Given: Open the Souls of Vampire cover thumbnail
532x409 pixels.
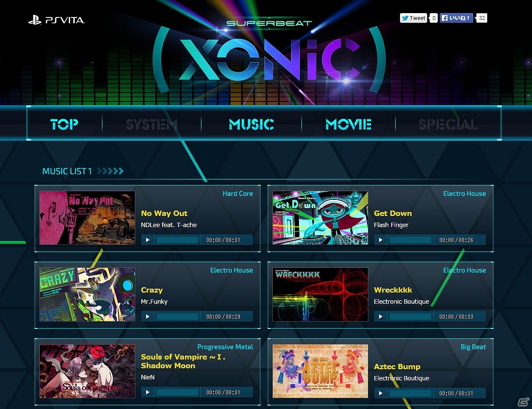Looking at the screenshot, I should point(87,371).
